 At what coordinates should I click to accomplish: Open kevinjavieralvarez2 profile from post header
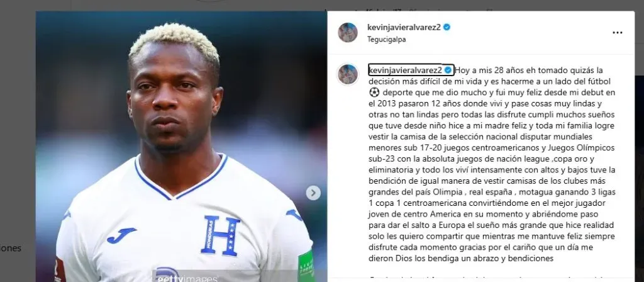(404, 27)
